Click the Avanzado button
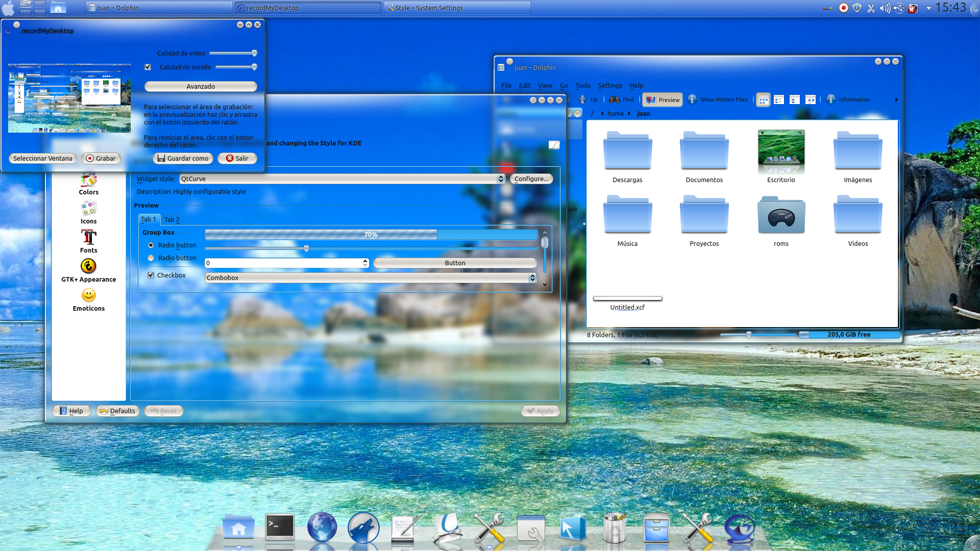 pos(201,86)
